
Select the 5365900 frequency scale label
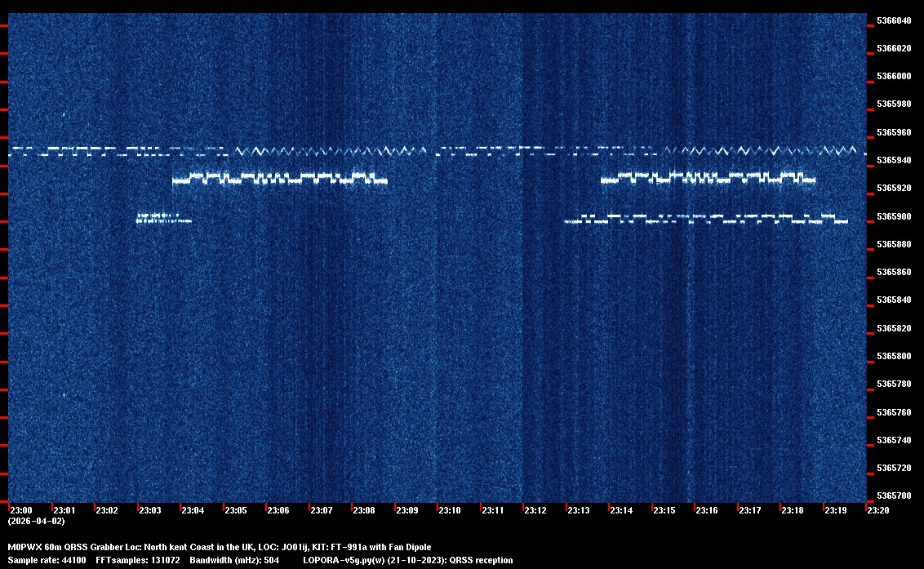(x=894, y=216)
